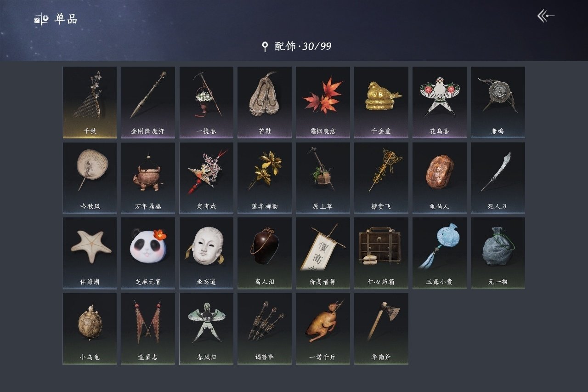Select the 龟仙人 turtle shell item
The width and height of the screenshot is (588, 392).
click(440, 178)
